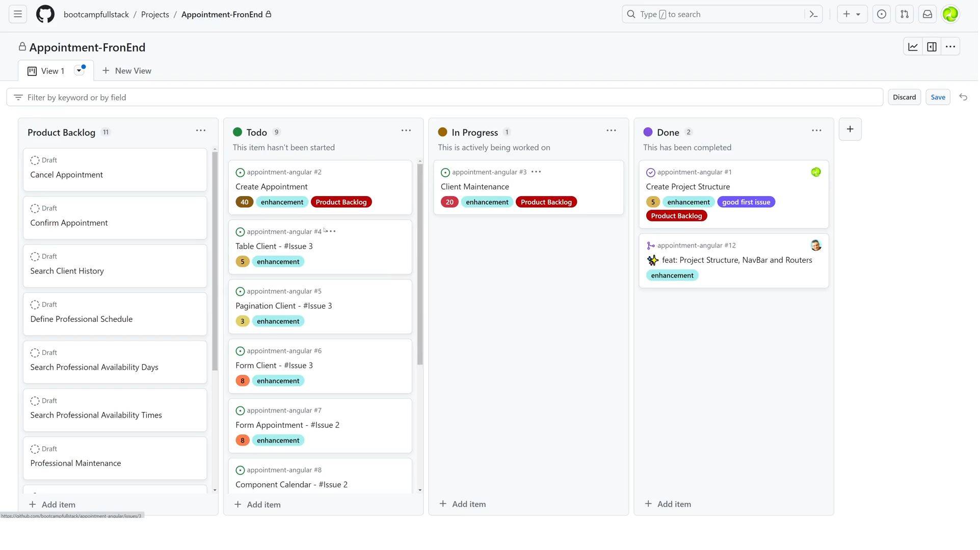Screen dimensions: 980x550
Task: Select the New View tab option
Action: [x=126, y=71]
